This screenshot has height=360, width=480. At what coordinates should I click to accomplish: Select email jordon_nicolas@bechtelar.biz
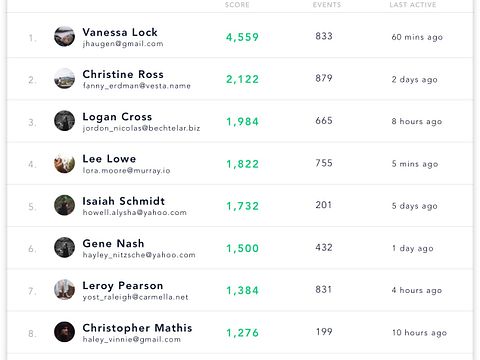pos(141,128)
